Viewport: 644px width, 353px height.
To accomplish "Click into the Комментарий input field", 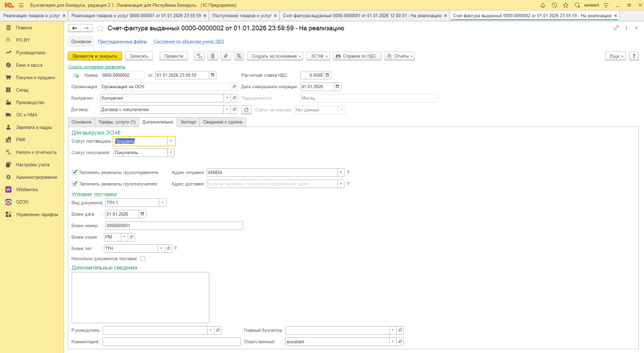I will click(171, 342).
